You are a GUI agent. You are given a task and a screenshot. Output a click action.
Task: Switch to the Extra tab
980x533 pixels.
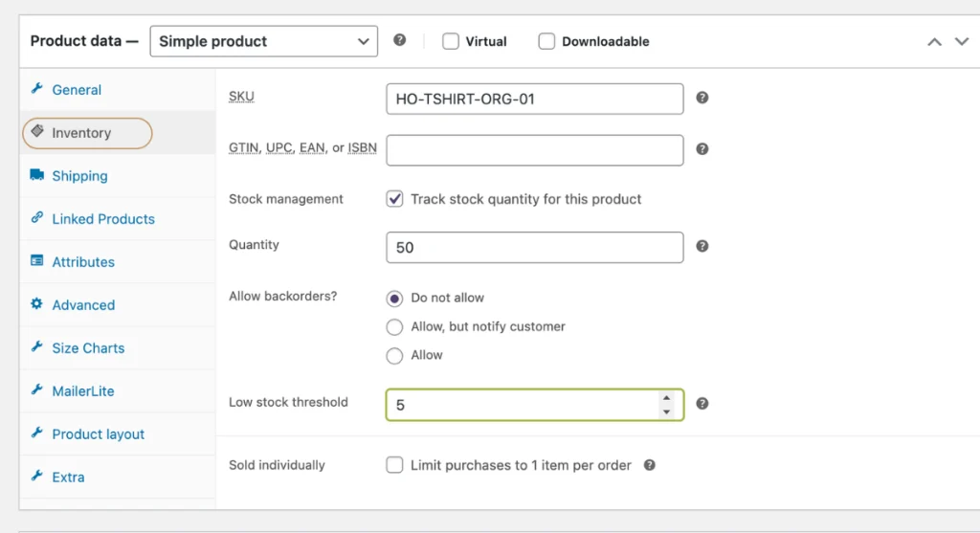pos(118,478)
